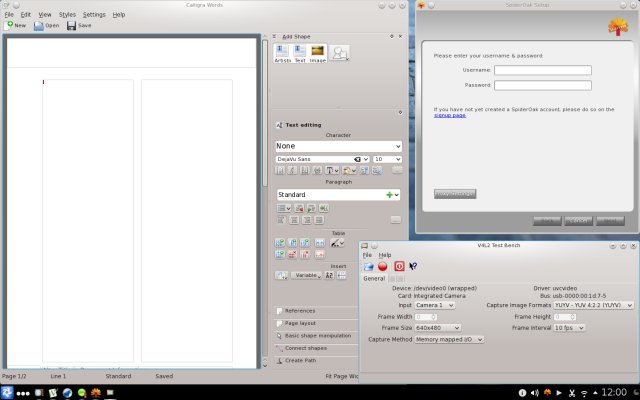This screenshot has width=640, height=400.
Task: Click the What's This help cursor icon
Action: 414,267
